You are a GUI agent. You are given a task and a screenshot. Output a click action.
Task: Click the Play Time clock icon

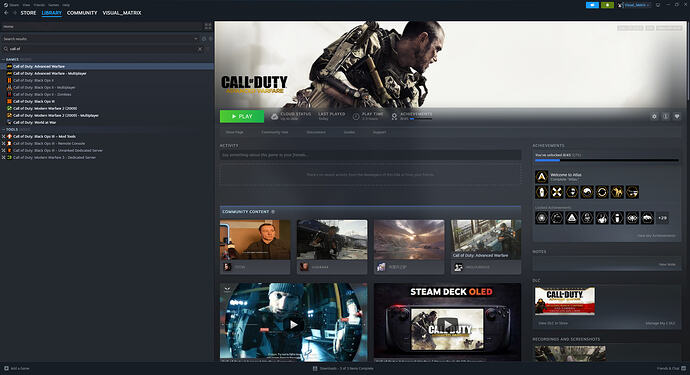356,116
